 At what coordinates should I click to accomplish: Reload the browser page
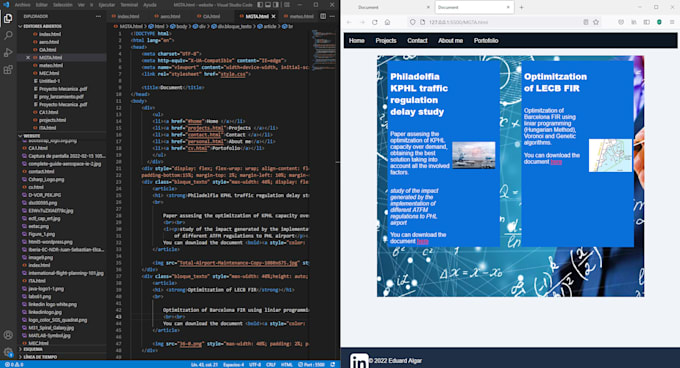[375, 22]
